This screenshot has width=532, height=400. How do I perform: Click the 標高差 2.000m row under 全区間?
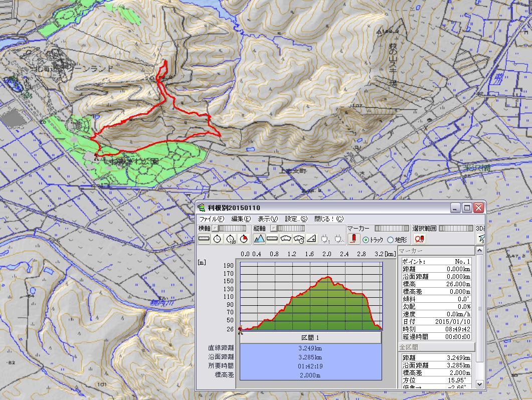[436, 373]
